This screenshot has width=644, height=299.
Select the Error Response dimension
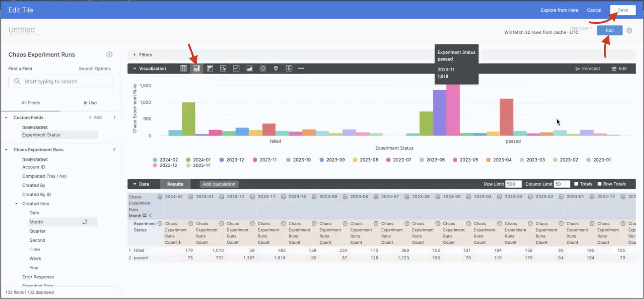tap(38, 277)
